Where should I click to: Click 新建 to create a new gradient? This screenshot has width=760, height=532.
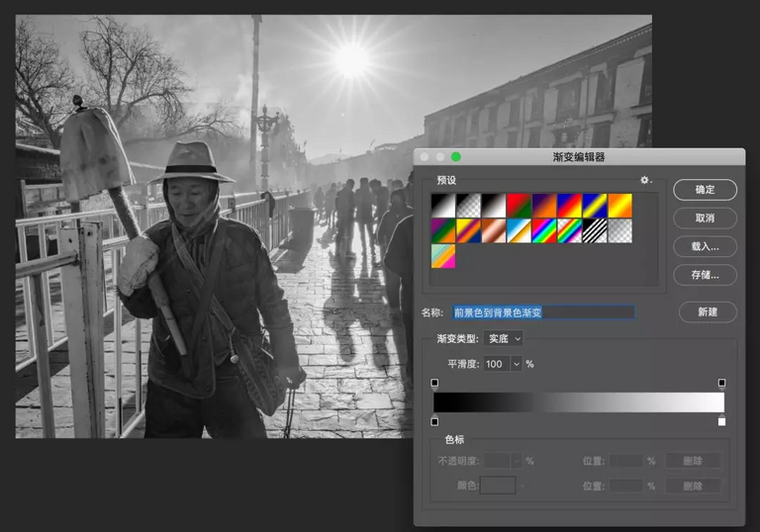(x=708, y=311)
